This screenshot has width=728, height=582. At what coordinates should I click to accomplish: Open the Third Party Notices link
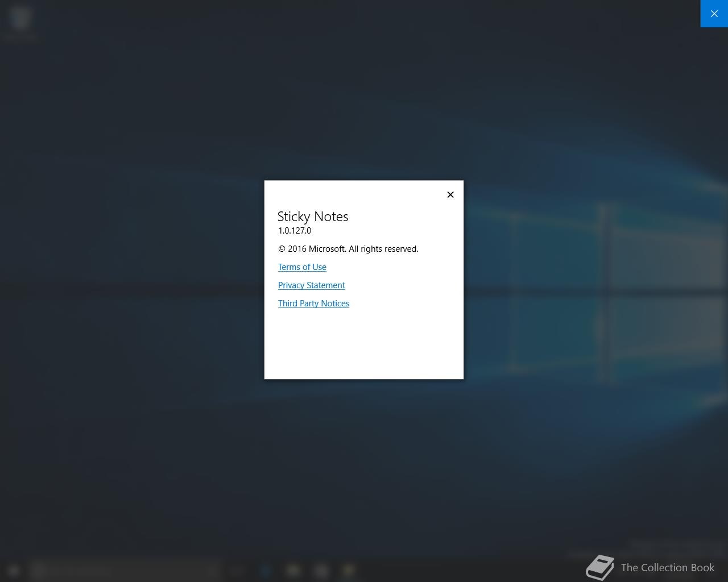tap(313, 304)
